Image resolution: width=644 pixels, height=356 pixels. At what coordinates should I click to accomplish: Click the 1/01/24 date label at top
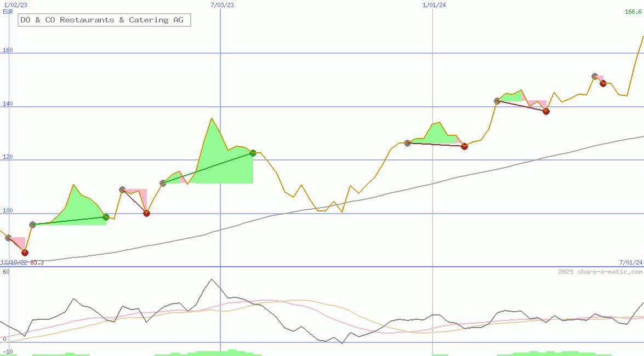pyautogui.click(x=434, y=5)
